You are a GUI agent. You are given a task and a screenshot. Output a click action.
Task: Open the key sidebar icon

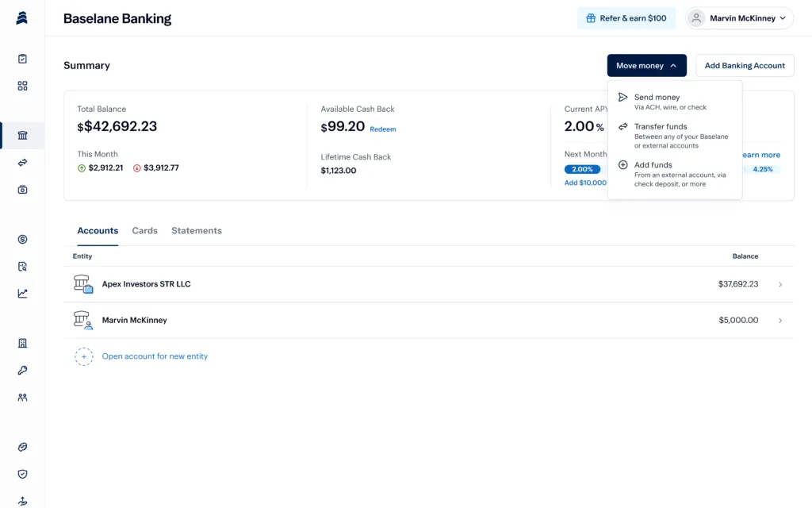[22, 370]
